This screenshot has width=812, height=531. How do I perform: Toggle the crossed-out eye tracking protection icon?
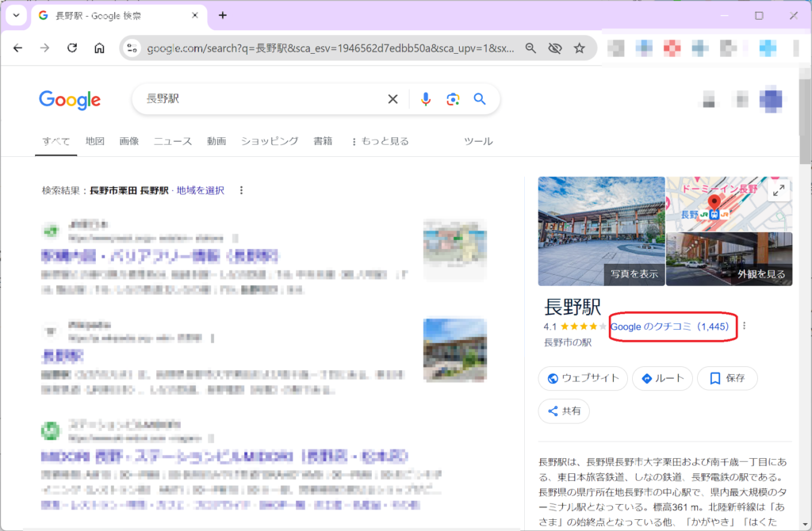(555, 48)
